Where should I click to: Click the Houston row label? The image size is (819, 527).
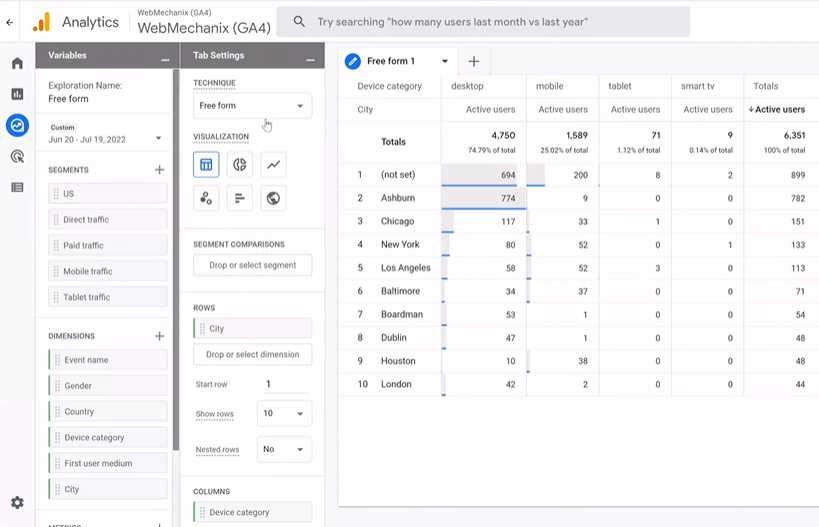point(398,361)
